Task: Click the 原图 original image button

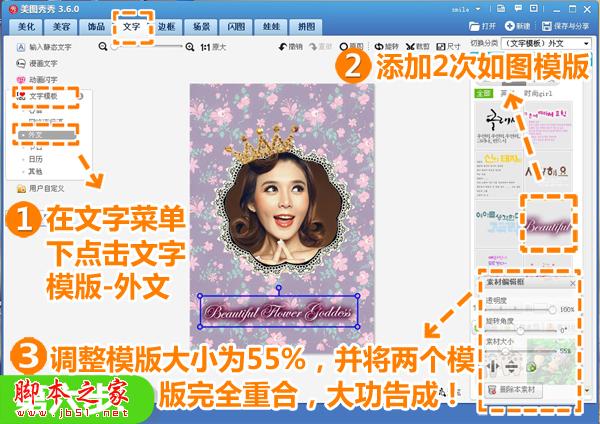Action: pos(351,47)
